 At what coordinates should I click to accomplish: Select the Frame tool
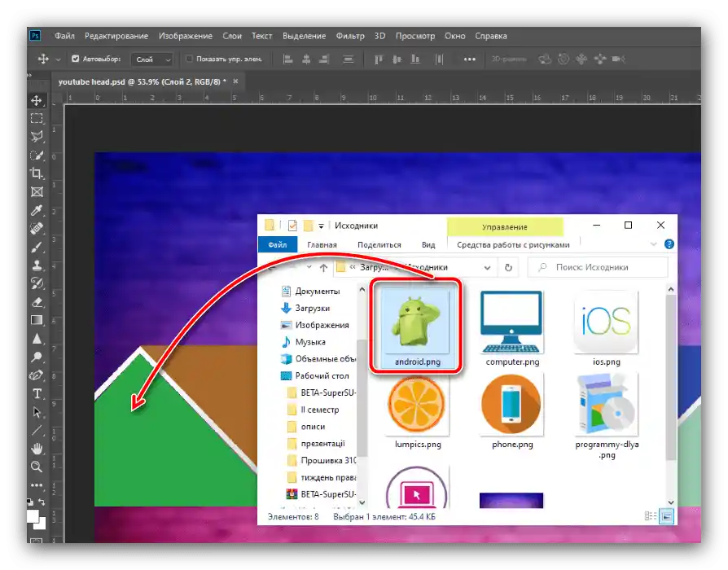point(37,192)
